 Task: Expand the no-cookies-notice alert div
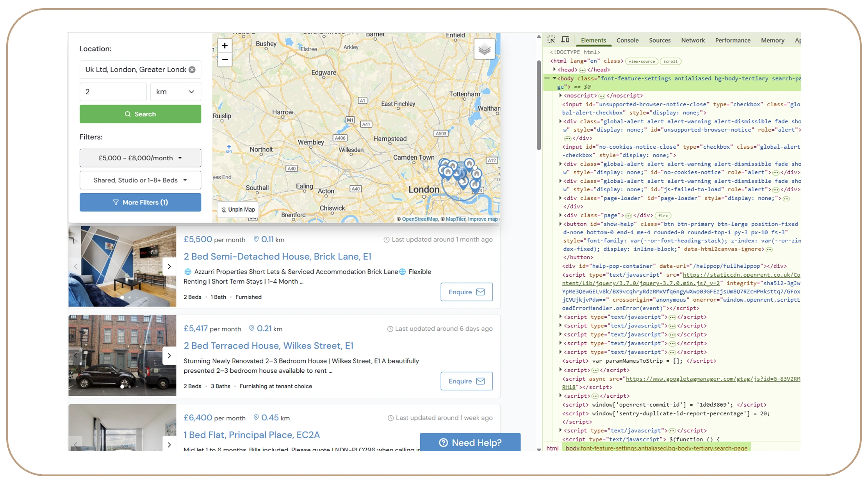click(560, 164)
